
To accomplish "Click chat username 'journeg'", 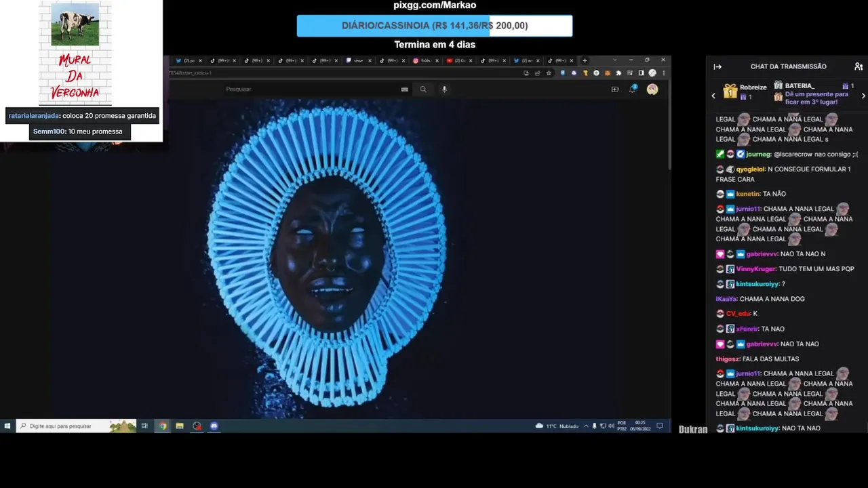I will coord(759,154).
